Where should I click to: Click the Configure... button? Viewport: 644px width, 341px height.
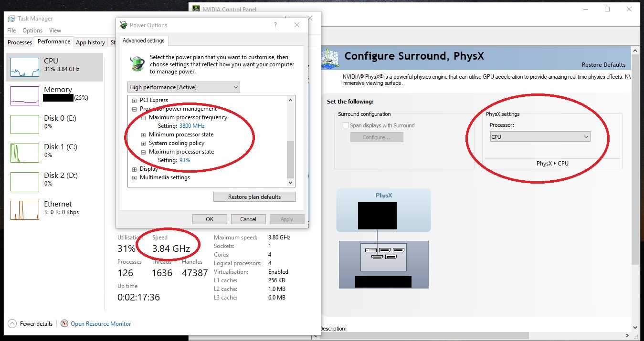(377, 137)
